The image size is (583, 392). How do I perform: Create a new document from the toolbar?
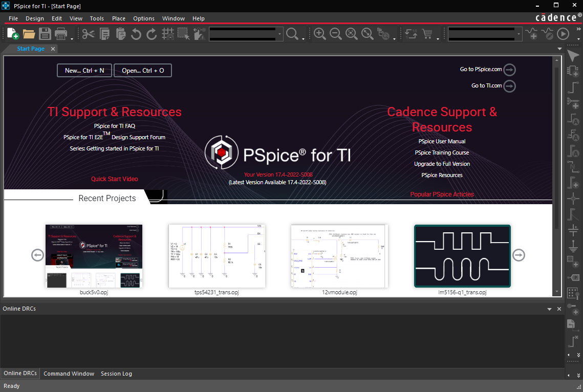13,34
